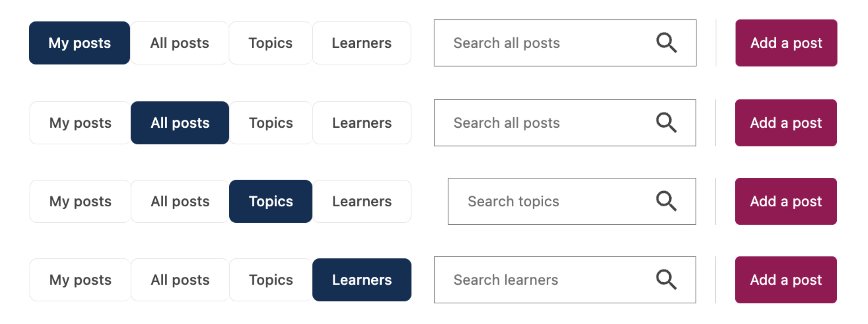Open Topics tab in row with Learners active
This screenshot has height=324, width=868.
pyautogui.click(x=271, y=280)
